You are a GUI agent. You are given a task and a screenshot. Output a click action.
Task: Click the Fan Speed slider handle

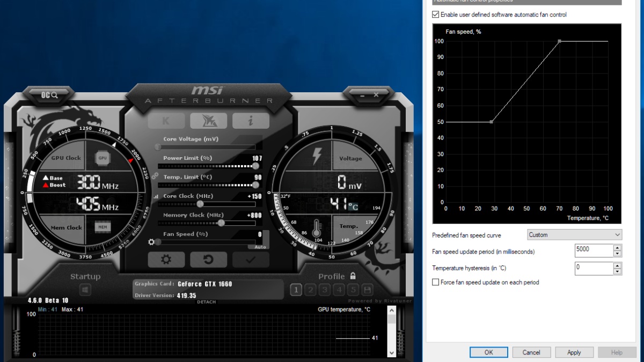click(x=158, y=242)
